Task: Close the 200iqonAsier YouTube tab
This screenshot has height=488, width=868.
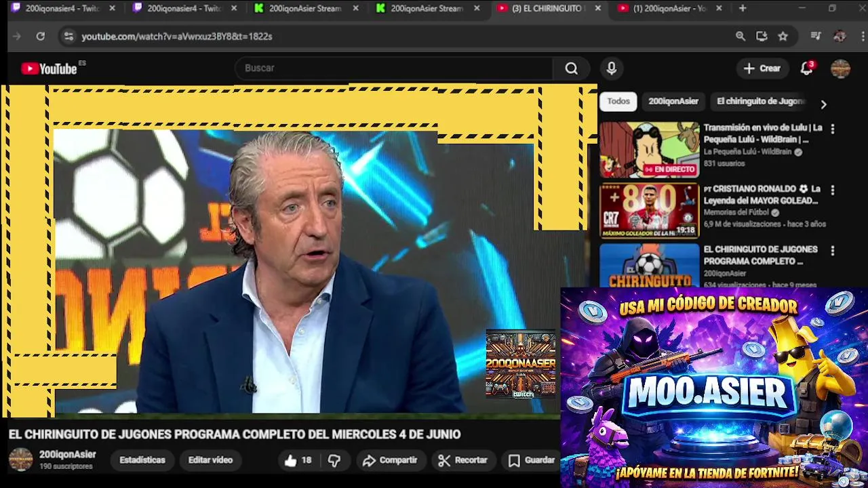Action: (x=719, y=8)
